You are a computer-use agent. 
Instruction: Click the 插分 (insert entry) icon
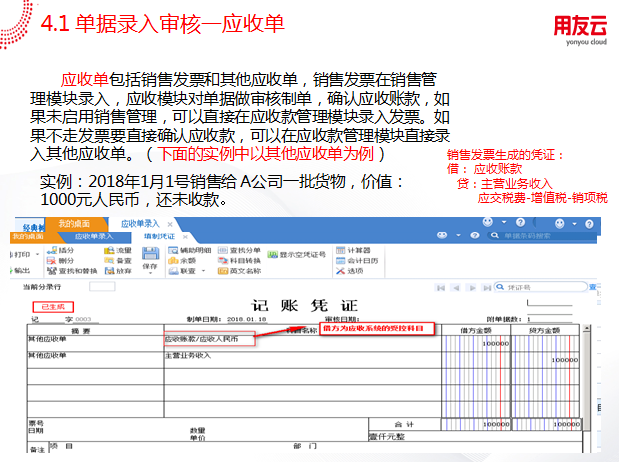52,250
